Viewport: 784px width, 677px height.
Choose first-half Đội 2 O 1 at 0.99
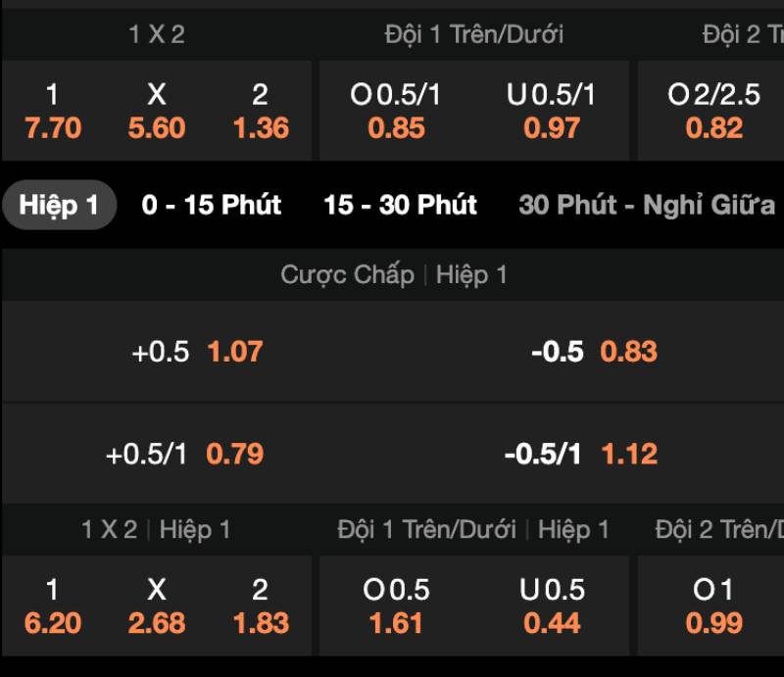pos(713,606)
